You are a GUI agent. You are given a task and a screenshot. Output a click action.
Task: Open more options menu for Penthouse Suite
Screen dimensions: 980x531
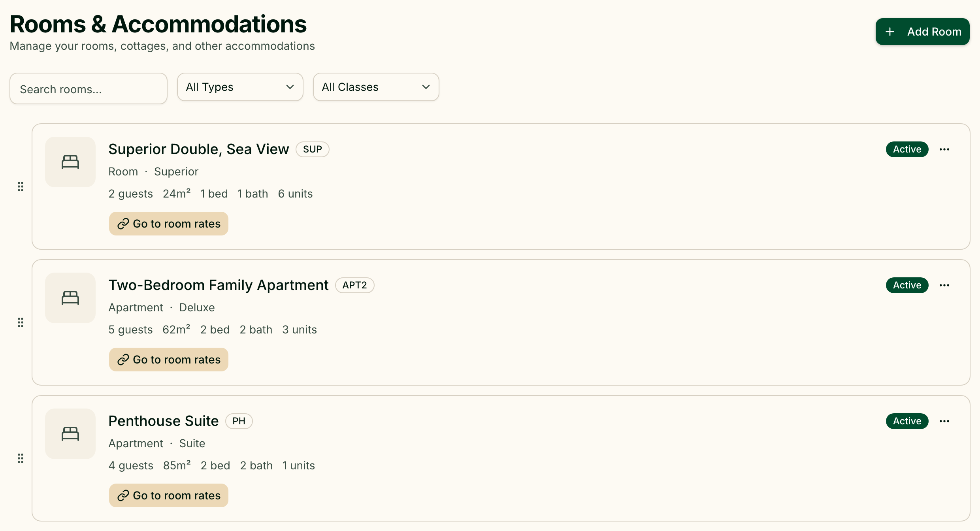click(x=944, y=421)
